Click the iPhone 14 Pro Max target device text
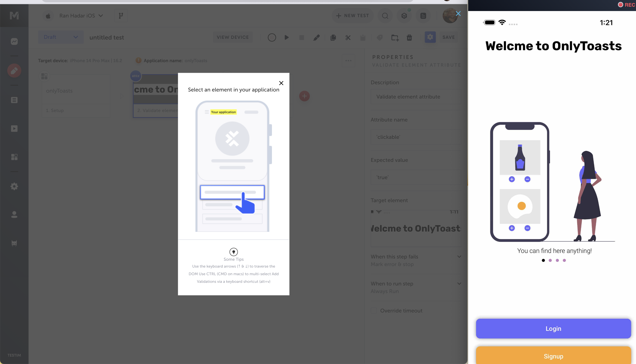636x364 pixels. 96,60
